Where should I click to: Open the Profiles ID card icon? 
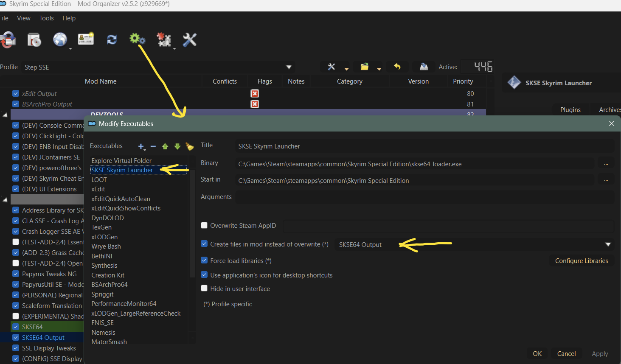[x=86, y=39]
